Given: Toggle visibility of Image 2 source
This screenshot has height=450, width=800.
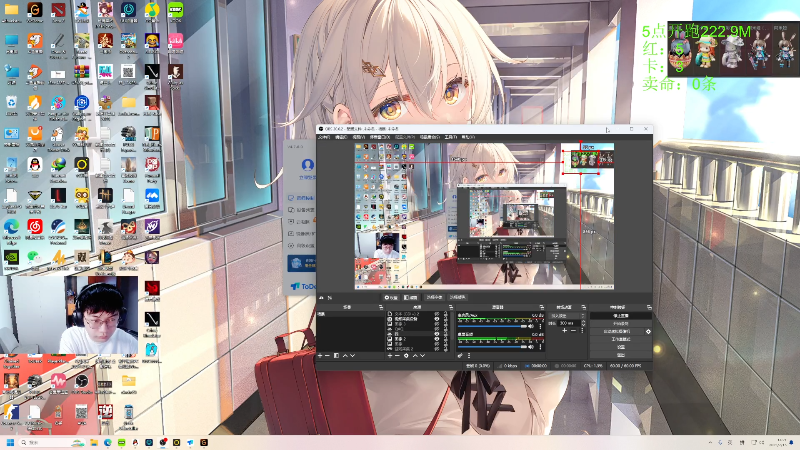Looking at the screenshot, I should [437, 339].
